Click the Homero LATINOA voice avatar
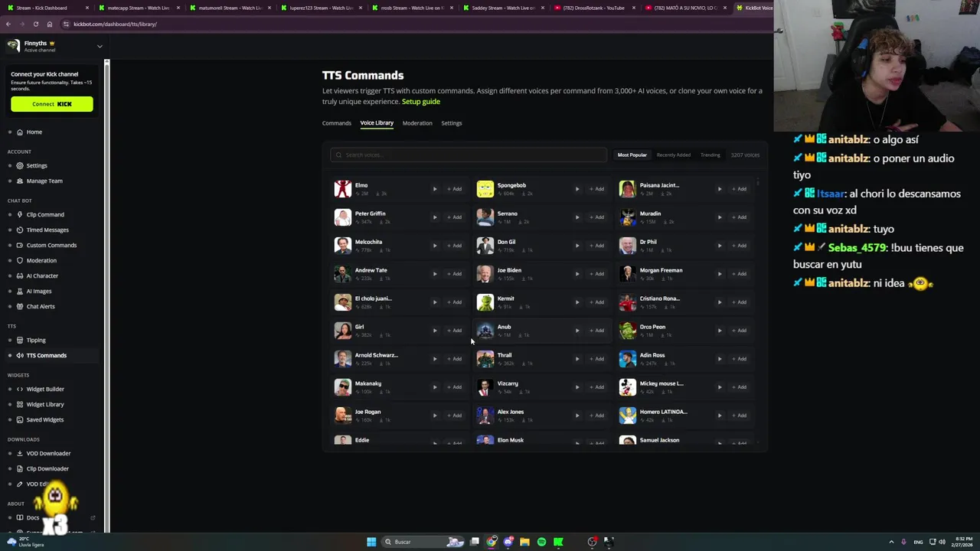This screenshot has width=980, height=551. (628, 416)
